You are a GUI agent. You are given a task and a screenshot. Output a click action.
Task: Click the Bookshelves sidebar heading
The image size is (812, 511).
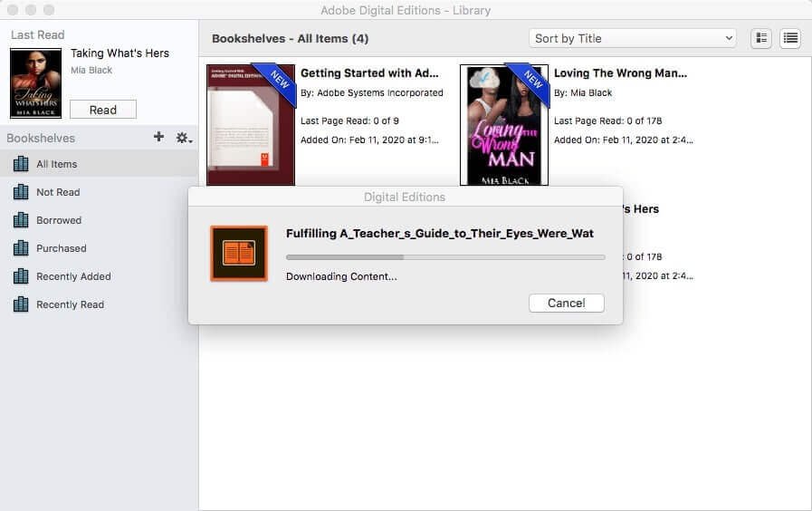(41, 139)
